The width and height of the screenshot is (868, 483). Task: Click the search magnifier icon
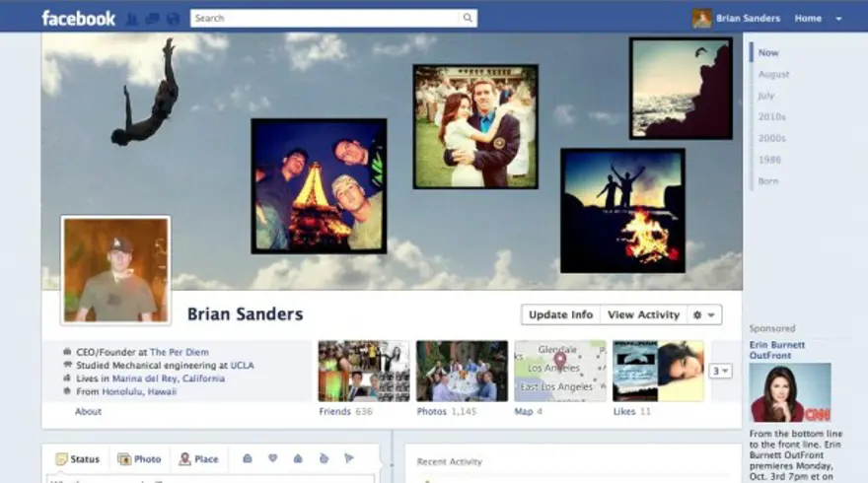(468, 18)
